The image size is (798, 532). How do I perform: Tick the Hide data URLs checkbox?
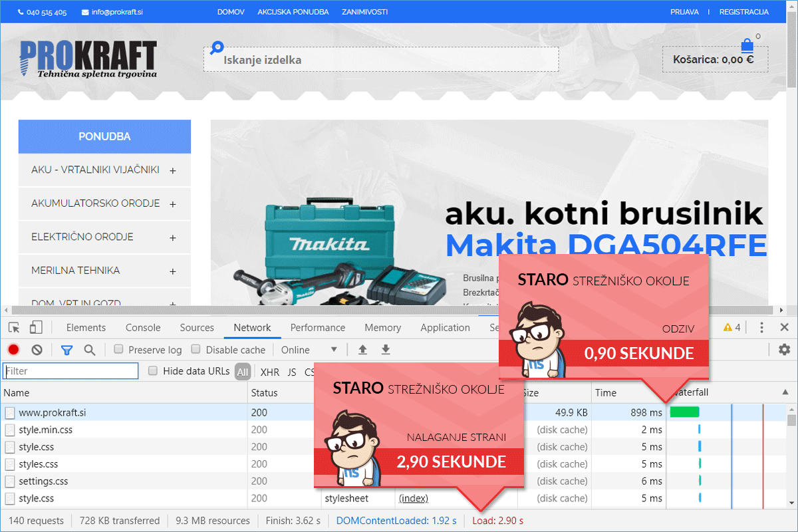click(153, 371)
